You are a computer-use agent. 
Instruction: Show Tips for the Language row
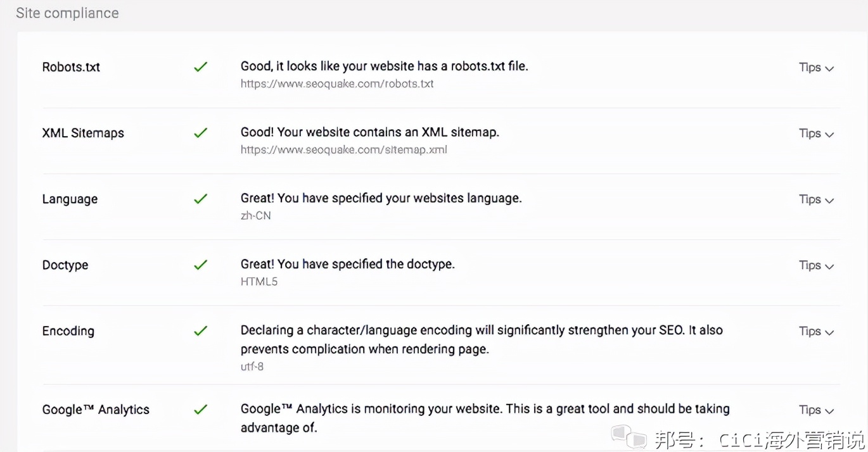click(816, 199)
